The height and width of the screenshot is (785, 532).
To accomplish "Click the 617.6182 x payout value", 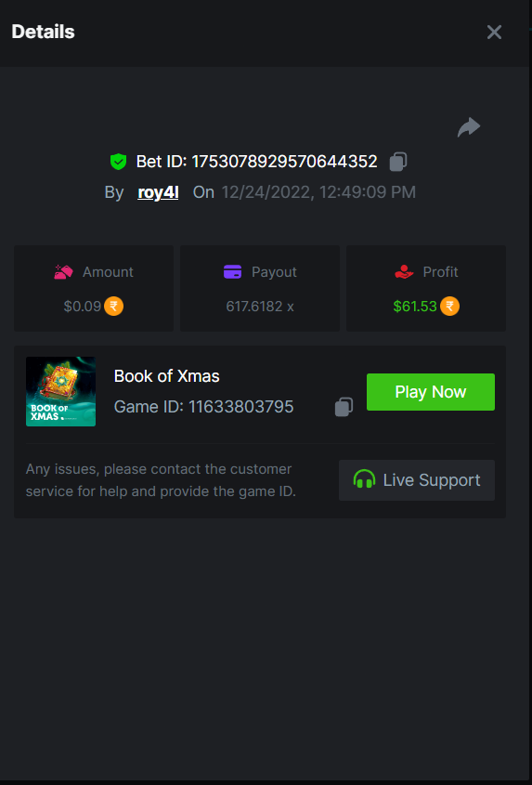I will 260,306.
